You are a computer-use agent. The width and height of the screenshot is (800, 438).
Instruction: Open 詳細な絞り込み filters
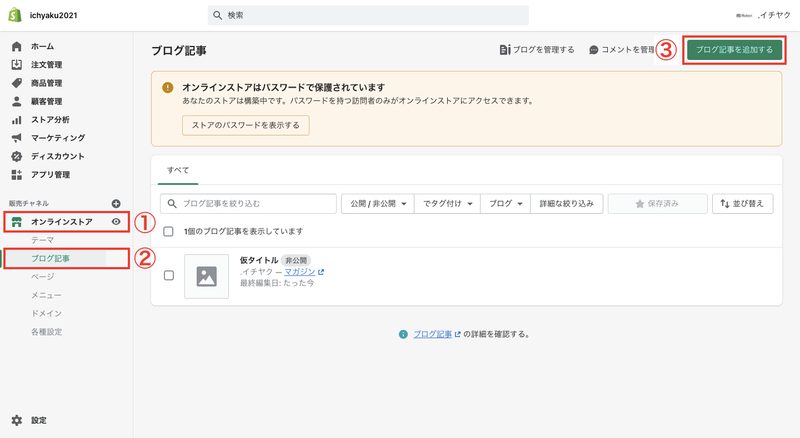tap(567, 204)
